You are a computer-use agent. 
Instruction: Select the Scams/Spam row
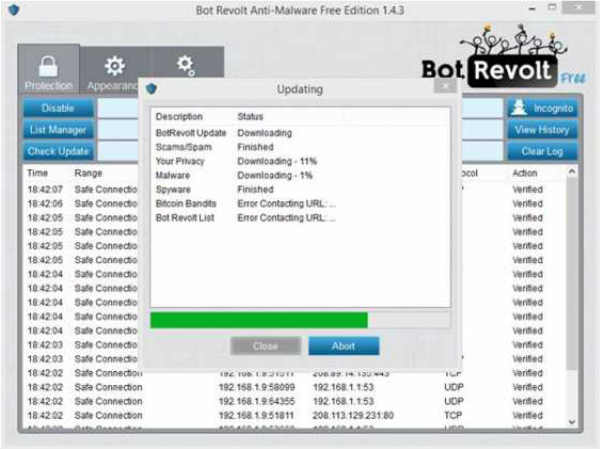(300, 147)
